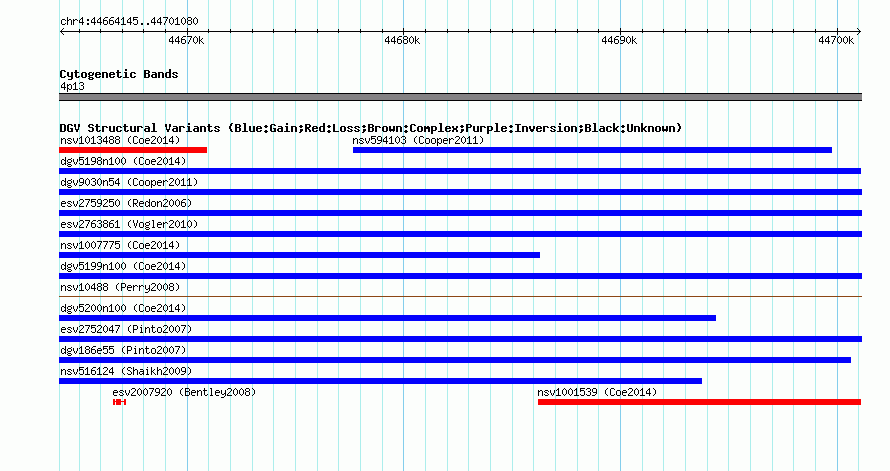
Task: Click the DGV Structural Variants track title
Action: [x=371, y=128]
